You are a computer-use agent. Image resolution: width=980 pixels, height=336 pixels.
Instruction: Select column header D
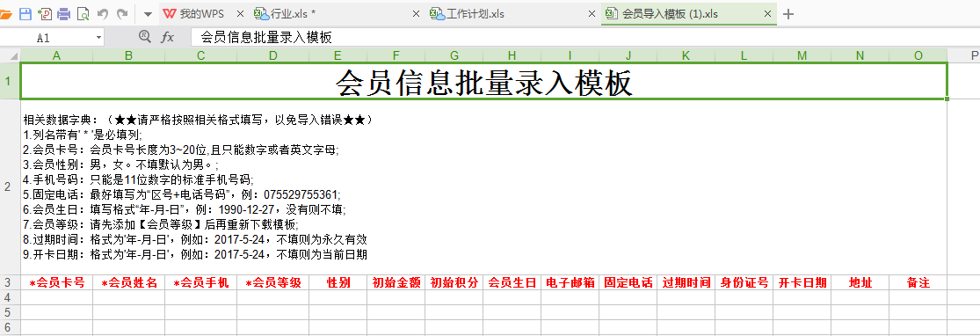click(x=273, y=55)
